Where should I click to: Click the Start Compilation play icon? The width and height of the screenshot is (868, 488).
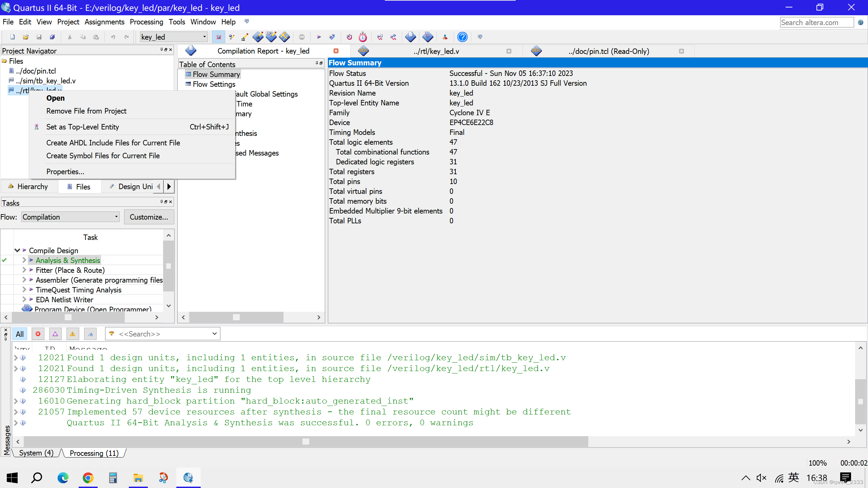point(319,37)
